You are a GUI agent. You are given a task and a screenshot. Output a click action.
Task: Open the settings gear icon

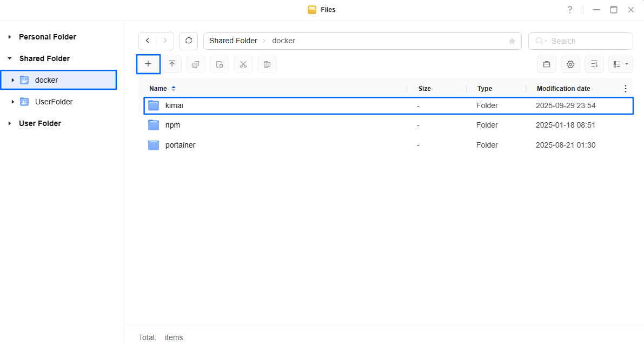point(570,64)
